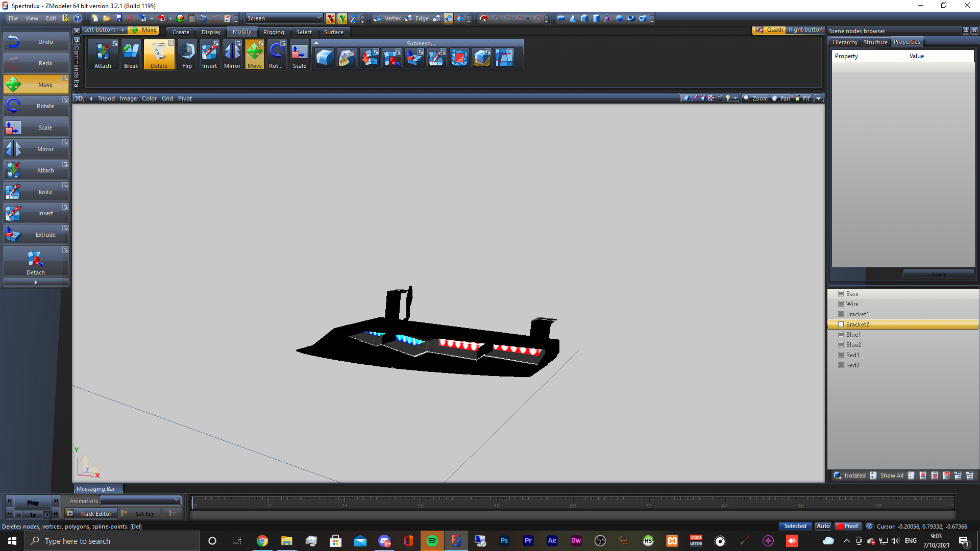Click the Scale tool in Modify ribbon
This screenshot has height=551, width=980.
(x=299, y=55)
